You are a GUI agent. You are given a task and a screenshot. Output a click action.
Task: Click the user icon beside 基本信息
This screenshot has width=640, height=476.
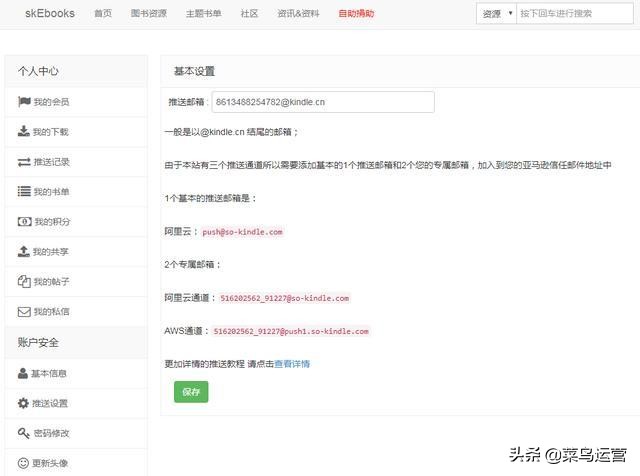click(23, 373)
